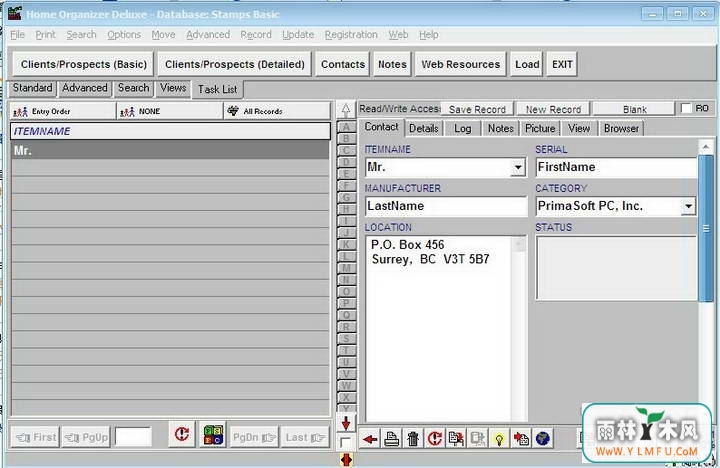The width and height of the screenshot is (720, 468).
Task: Tick the RO read-only checkbox
Action: (686, 108)
